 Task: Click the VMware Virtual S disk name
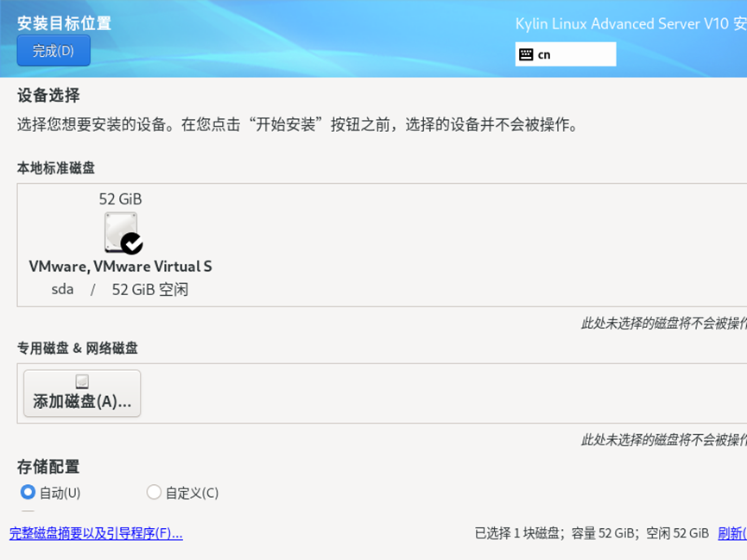tap(120, 267)
